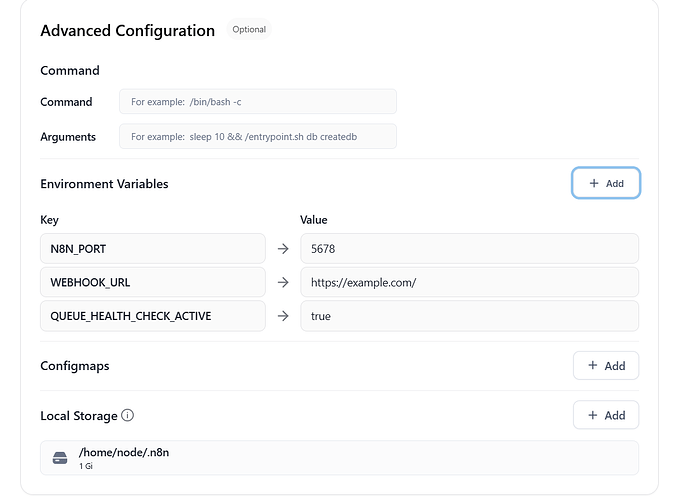Click the Optional badge
673x500 pixels.
(249, 29)
